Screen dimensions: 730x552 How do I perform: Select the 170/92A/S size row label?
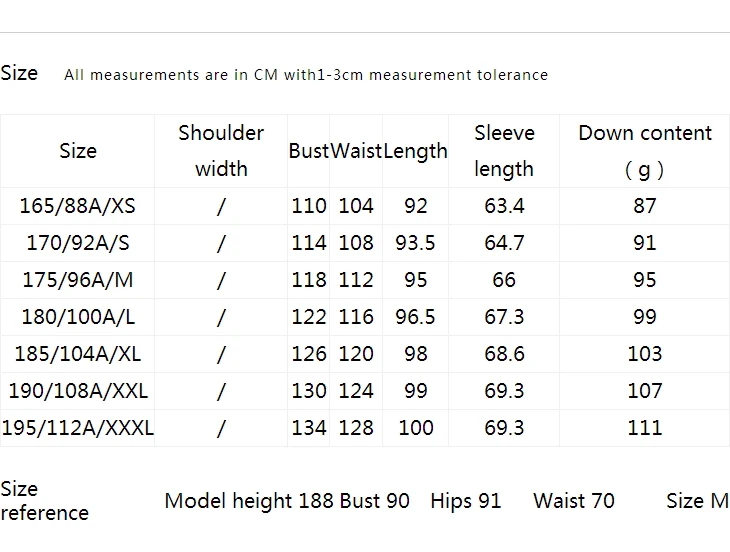click(78, 243)
